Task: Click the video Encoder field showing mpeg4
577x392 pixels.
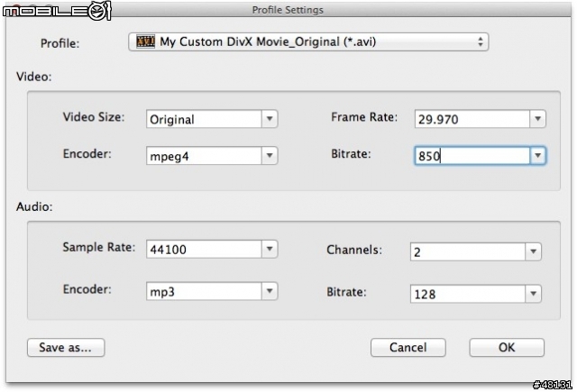Action: point(204,156)
